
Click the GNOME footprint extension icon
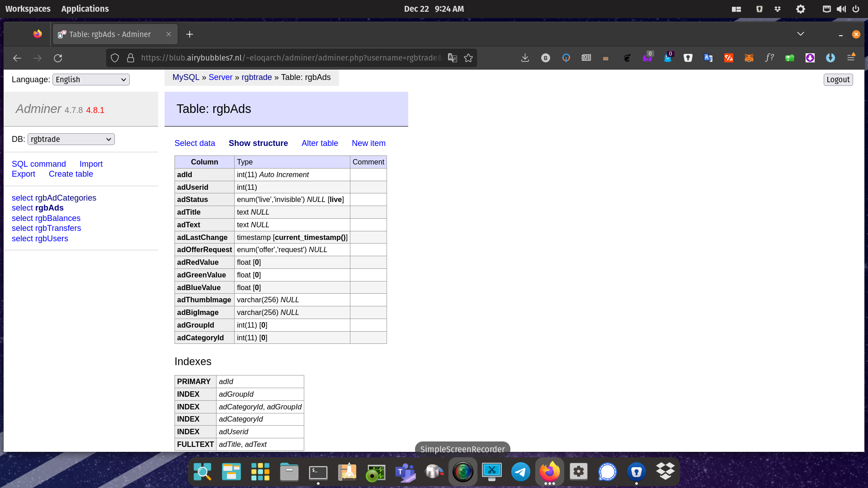pyautogui.click(x=627, y=58)
